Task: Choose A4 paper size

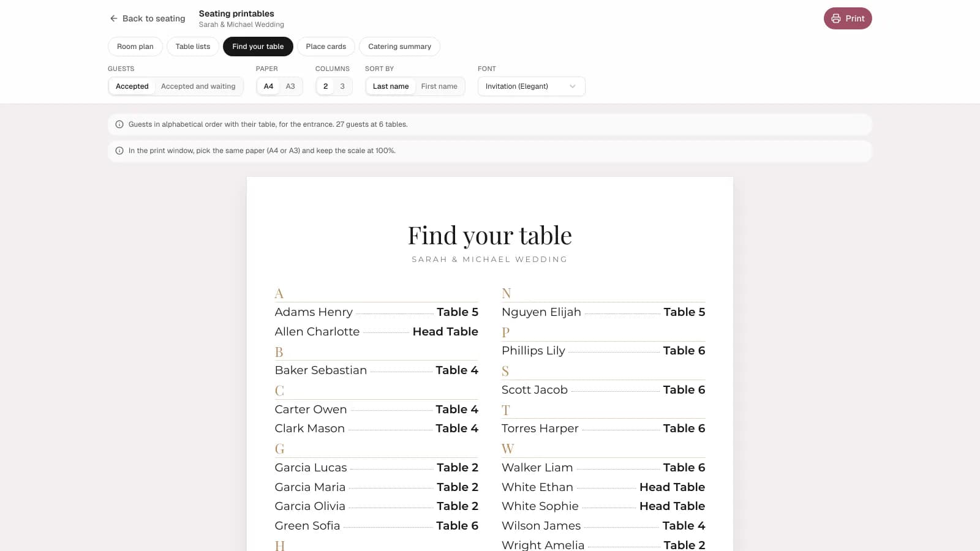Action: 268,86
